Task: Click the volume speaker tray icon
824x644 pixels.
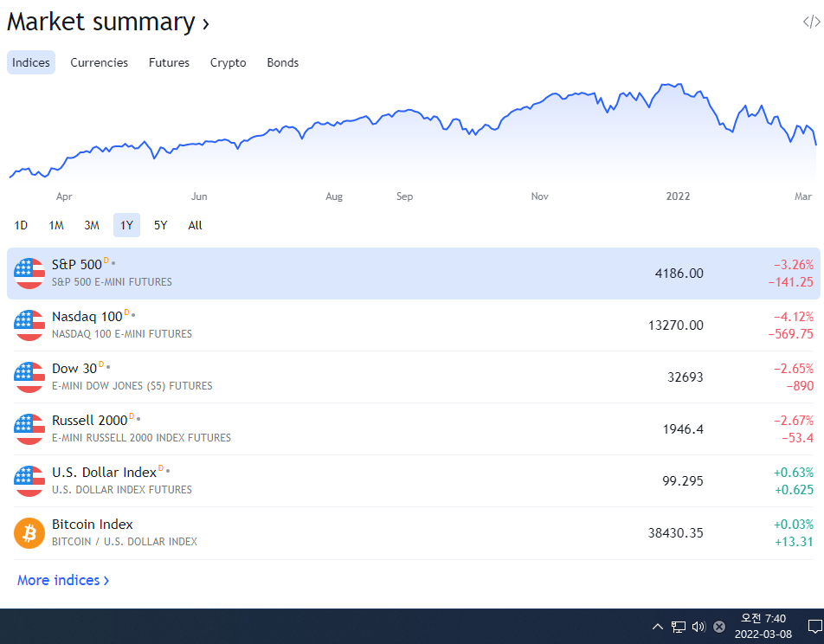Action: [698, 626]
